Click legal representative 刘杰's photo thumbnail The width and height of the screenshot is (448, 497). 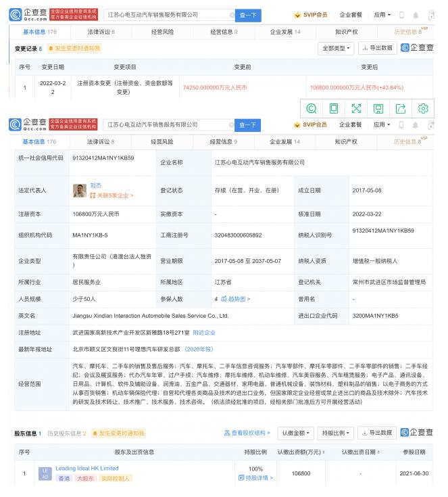(79, 191)
